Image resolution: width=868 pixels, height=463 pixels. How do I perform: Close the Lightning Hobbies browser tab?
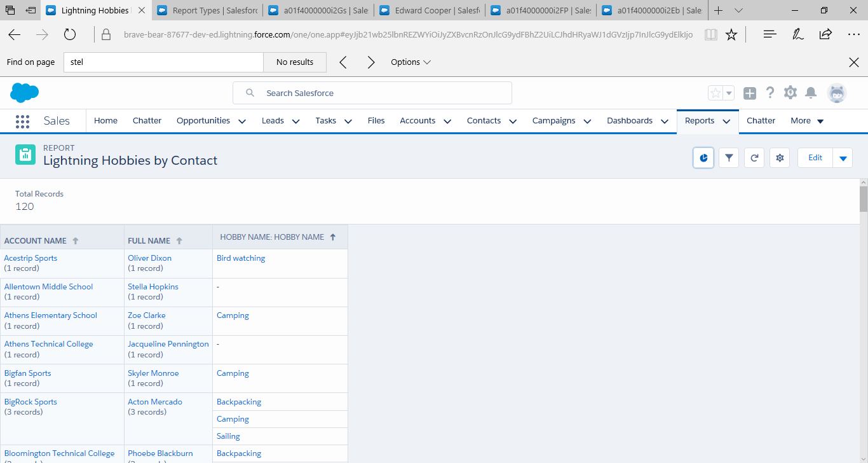click(140, 11)
